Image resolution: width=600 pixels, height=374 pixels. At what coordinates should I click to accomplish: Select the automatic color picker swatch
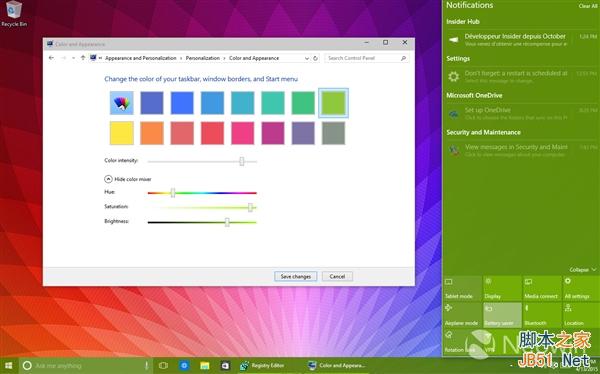pos(122,103)
